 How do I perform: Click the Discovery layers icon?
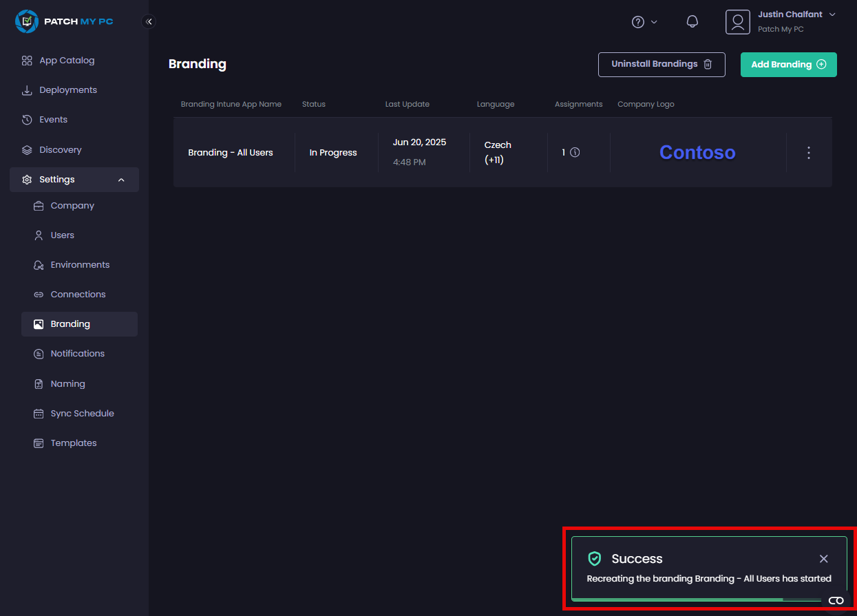(x=27, y=150)
